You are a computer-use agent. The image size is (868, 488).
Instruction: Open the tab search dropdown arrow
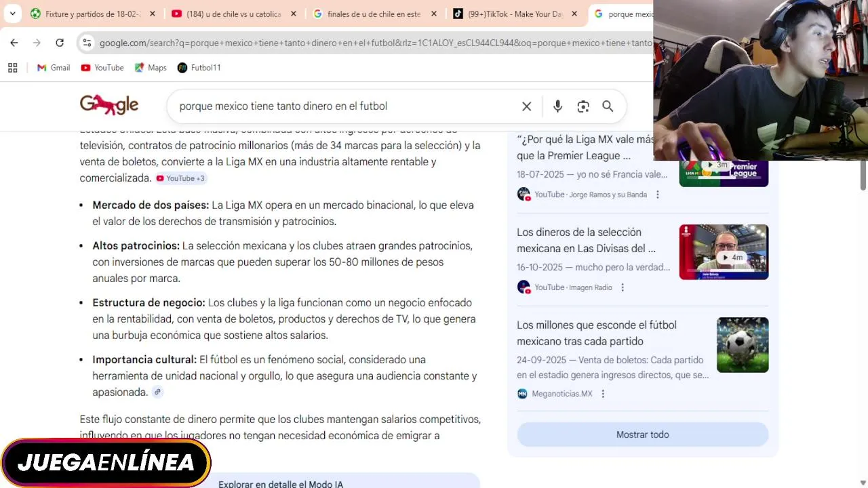[12, 14]
